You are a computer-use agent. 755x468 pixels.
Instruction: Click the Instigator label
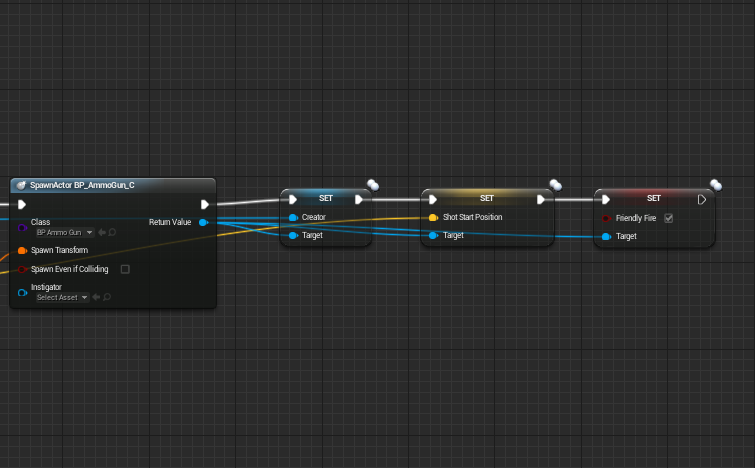[46, 287]
